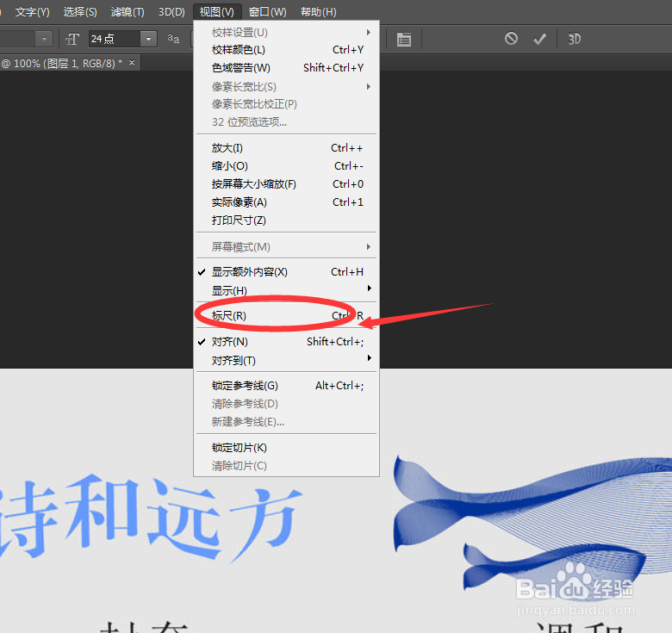This screenshot has height=633, width=672.
Task: Select 实际像素(A)
Action: coord(286,202)
